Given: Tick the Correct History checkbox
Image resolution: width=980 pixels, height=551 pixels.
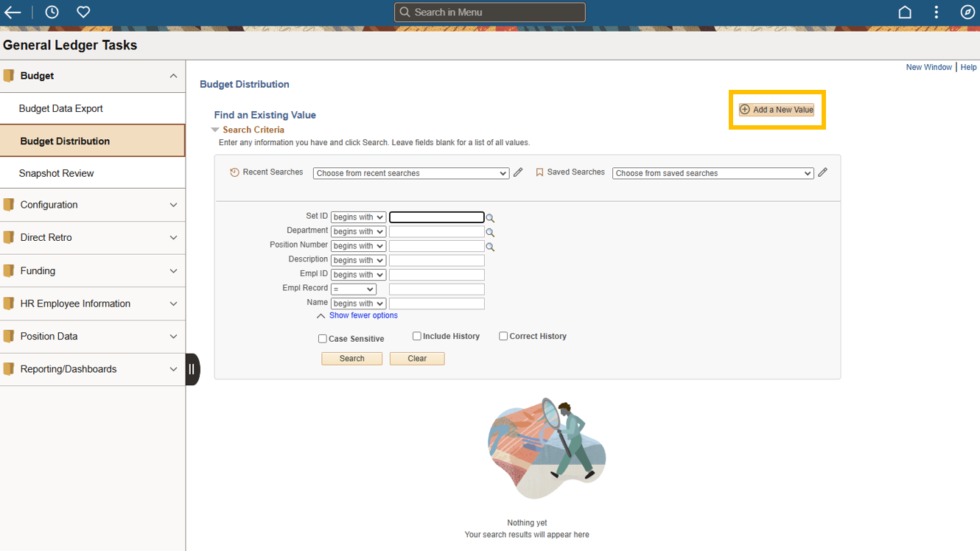Looking at the screenshot, I should (x=503, y=336).
